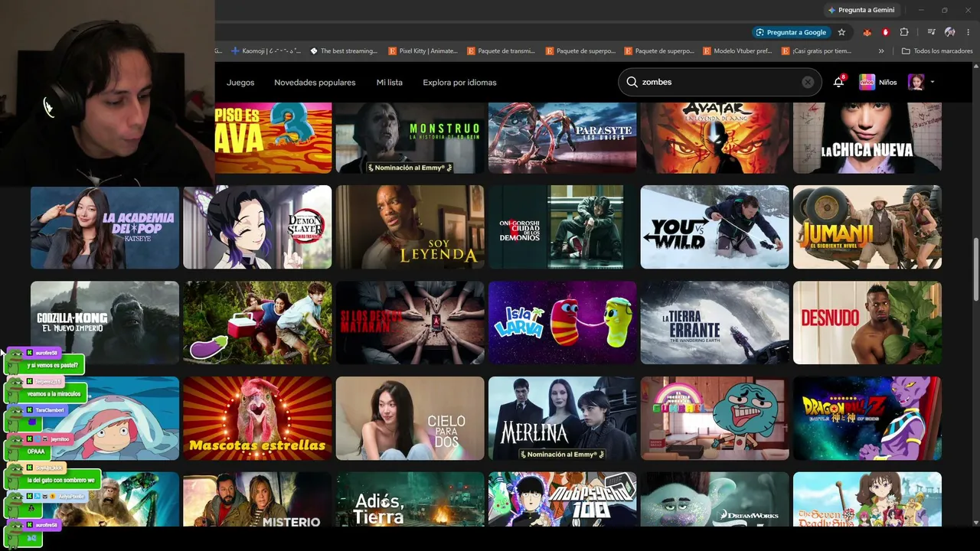The width and height of the screenshot is (980, 551).
Task: Select Explora por idiomas
Action: pos(459,82)
